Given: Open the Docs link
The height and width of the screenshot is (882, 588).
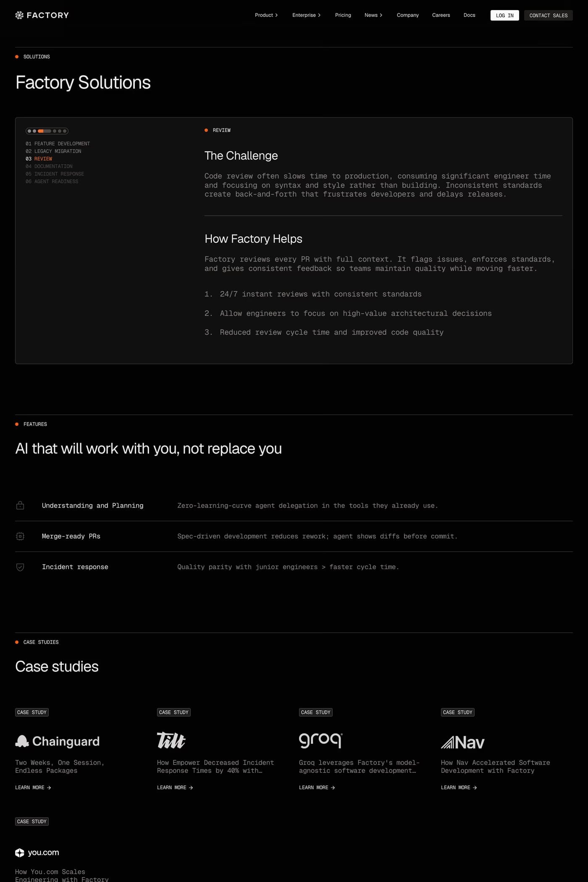Looking at the screenshot, I should tap(470, 15).
